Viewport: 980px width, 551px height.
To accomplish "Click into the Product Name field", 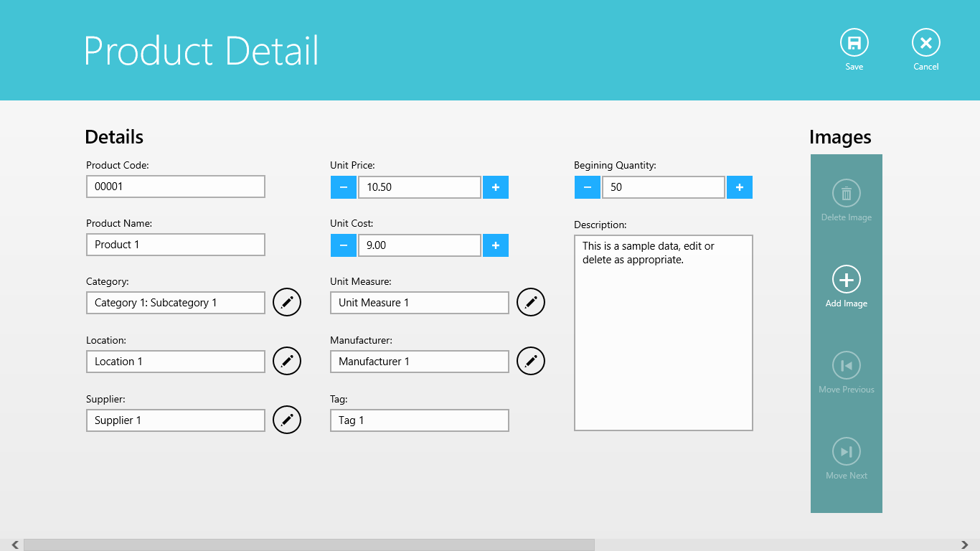I will tap(176, 245).
